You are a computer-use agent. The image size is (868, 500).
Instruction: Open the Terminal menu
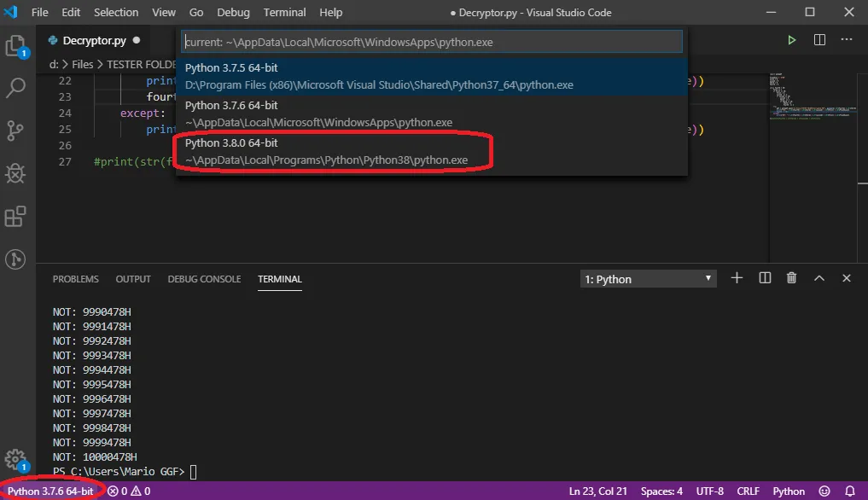[284, 12]
